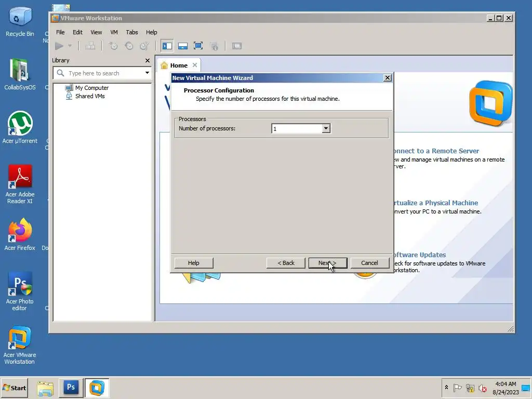This screenshot has width=532, height=399.
Task: Open the Virtualize a Physical Machine link
Action: (436, 203)
